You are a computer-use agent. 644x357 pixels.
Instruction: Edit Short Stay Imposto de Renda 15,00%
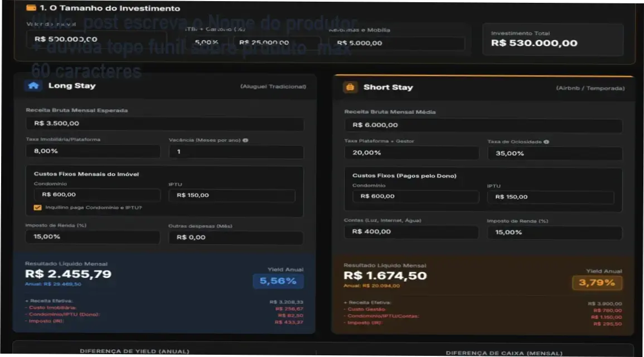coord(554,233)
